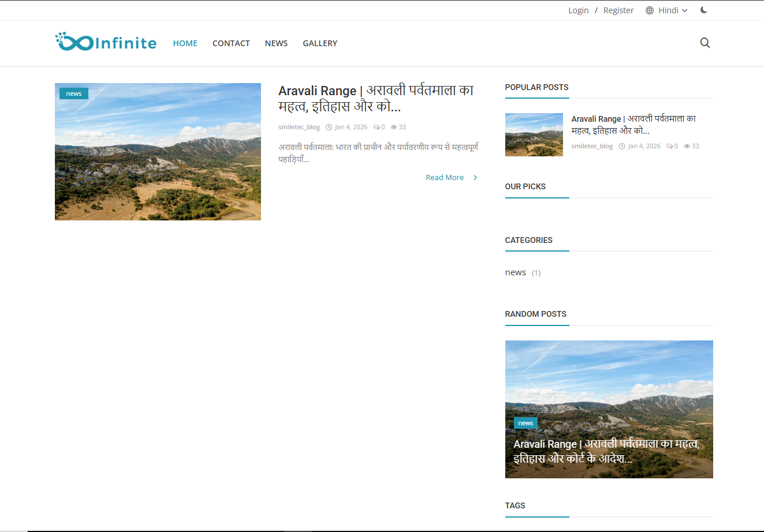The height and width of the screenshot is (532, 764).
Task: Click the globe icon beside Hindi
Action: (650, 10)
